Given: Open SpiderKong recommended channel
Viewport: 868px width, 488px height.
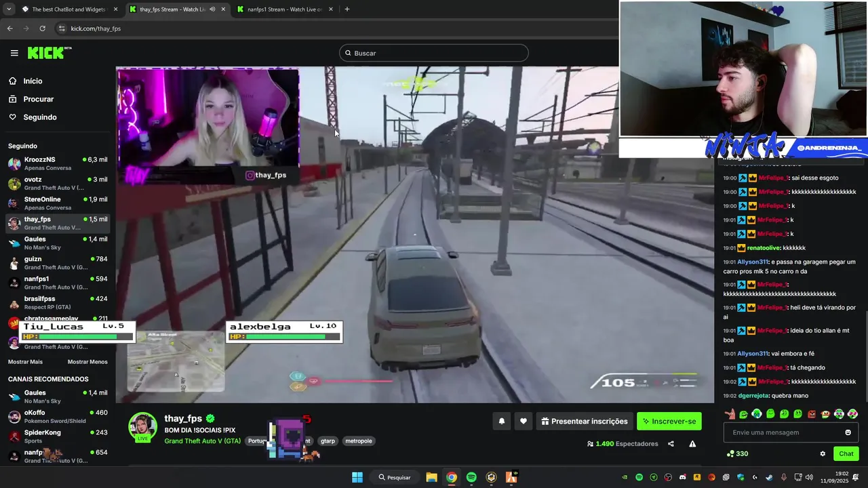Looking at the screenshot, I should [58, 436].
